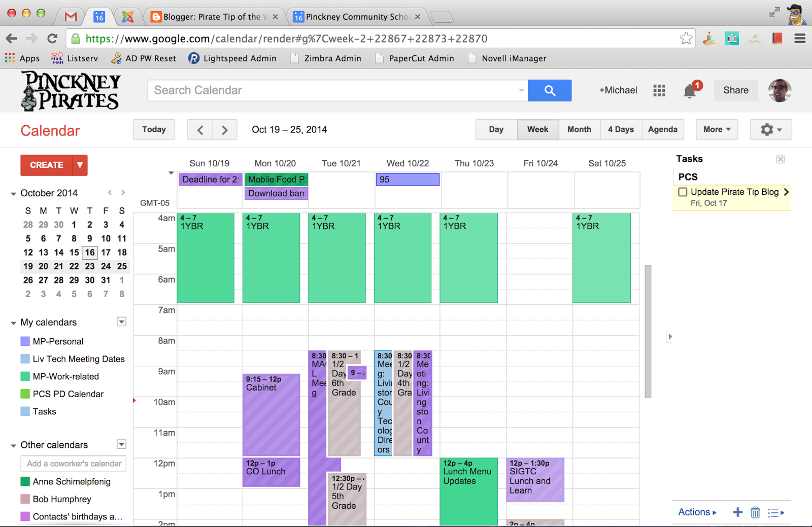This screenshot has width=812, height=527.
Task: Open the More dropdown menu
Action: click(717, 130)
